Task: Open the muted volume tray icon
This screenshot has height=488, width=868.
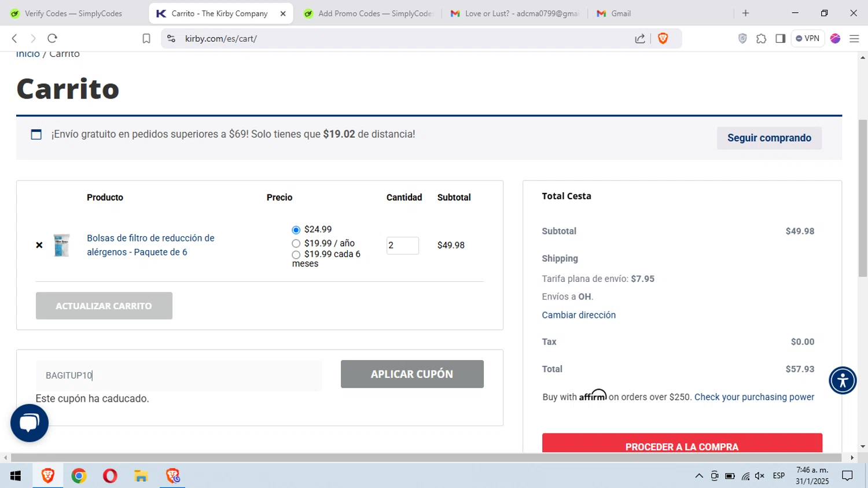Action: click(760, 476)
